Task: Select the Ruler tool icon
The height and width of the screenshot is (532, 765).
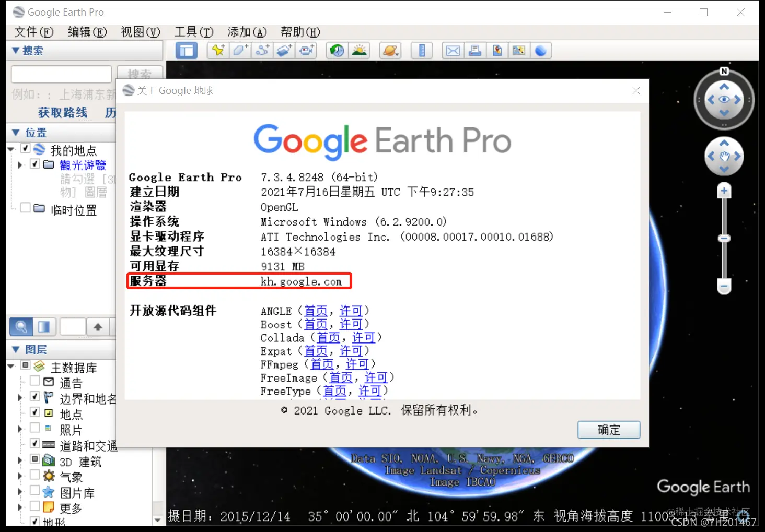Action: click(x=422, y=51)
